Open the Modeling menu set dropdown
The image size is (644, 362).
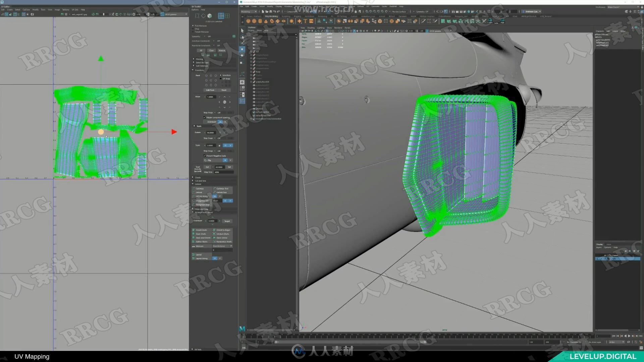pos(249,11)
